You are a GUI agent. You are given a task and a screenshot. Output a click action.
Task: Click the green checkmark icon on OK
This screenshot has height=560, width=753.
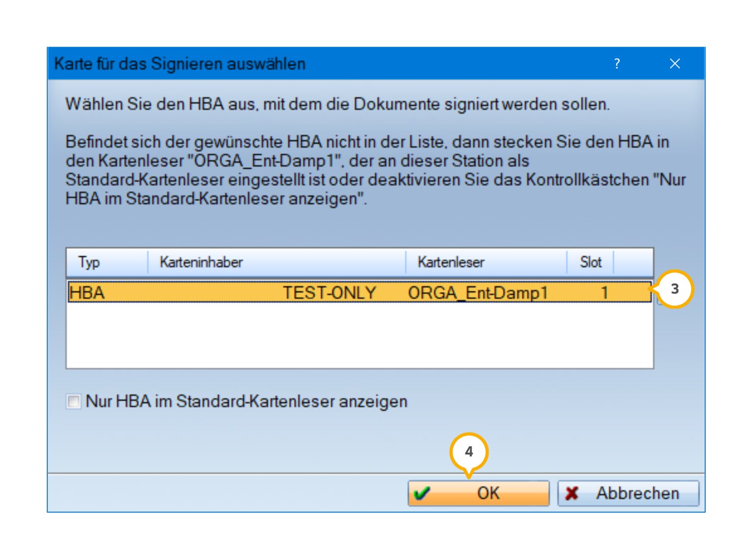pos(422,493)
